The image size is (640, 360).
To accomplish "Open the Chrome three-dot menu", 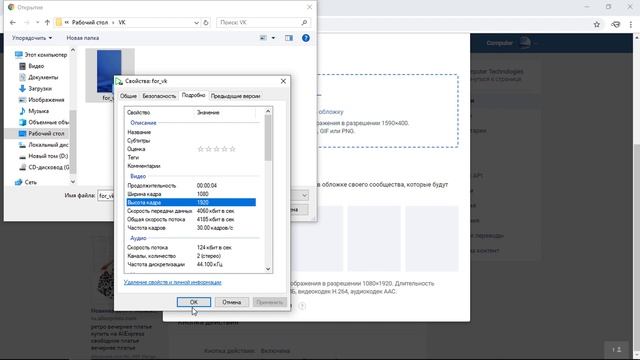I will (631, 24).
